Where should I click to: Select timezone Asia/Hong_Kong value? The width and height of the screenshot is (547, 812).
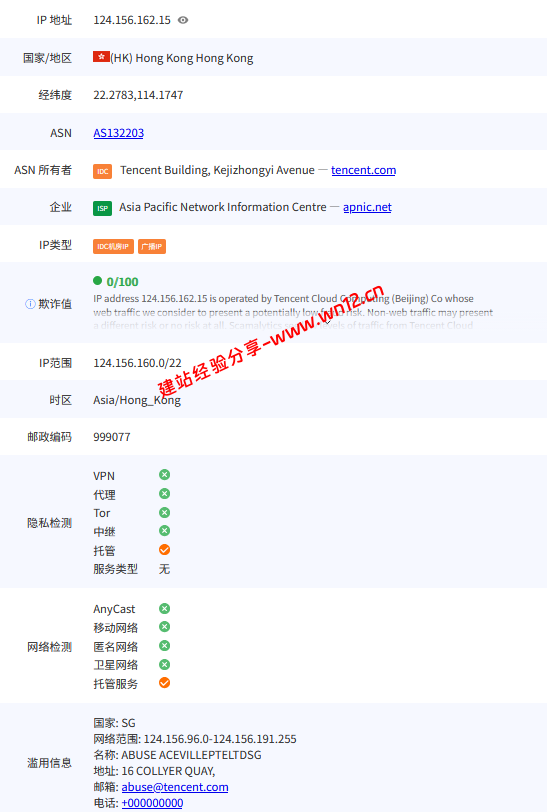click(137, 400)
